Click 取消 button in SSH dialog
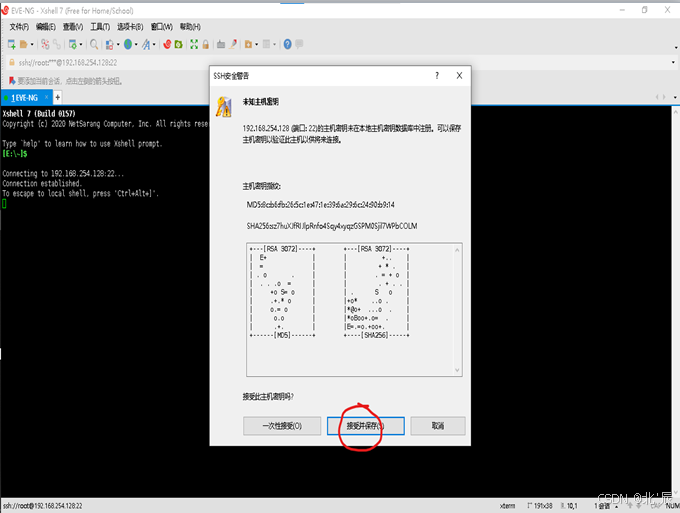Viewport: 680px width, 513px height. click(438, 426)
